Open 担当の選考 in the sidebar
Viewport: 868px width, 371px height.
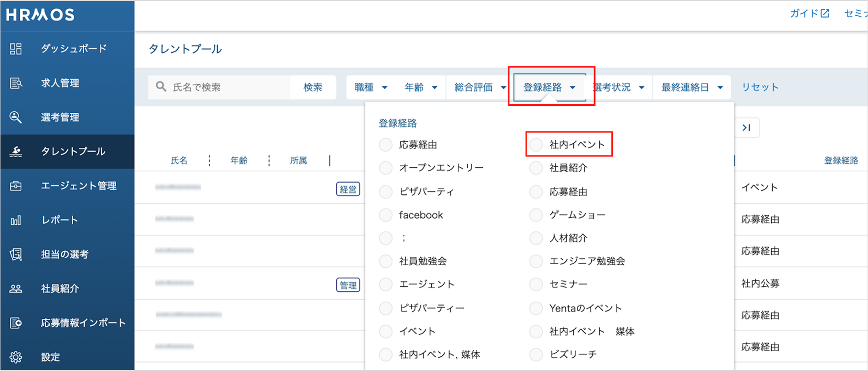click(67, 254)
